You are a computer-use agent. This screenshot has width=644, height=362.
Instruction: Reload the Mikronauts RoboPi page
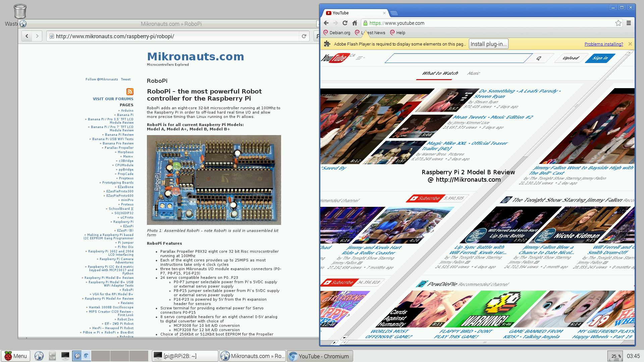pyautogui.click(x=304, y=36)
